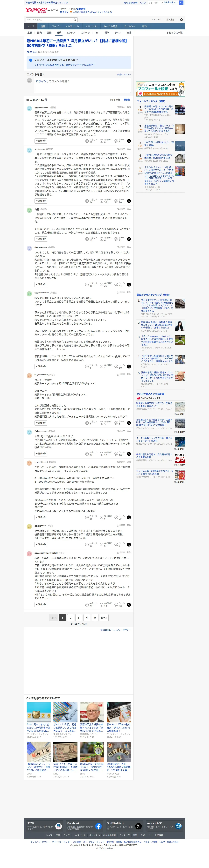Sort comments by 新着順

pos(127,100)
